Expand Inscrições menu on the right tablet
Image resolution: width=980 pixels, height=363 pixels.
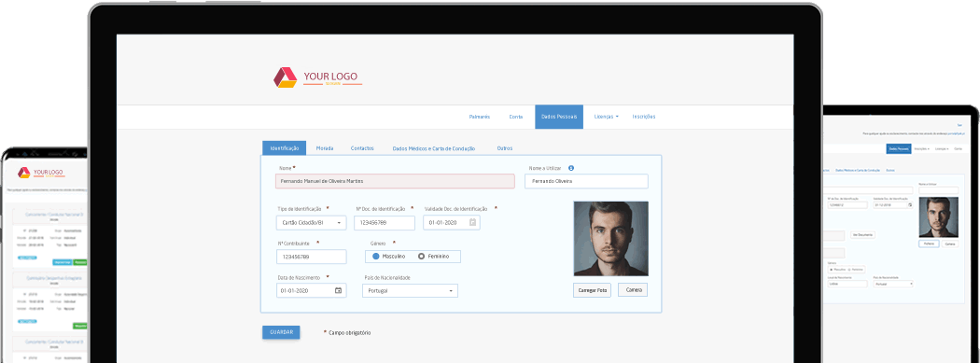pyautogui.click(x=922, y=148)
